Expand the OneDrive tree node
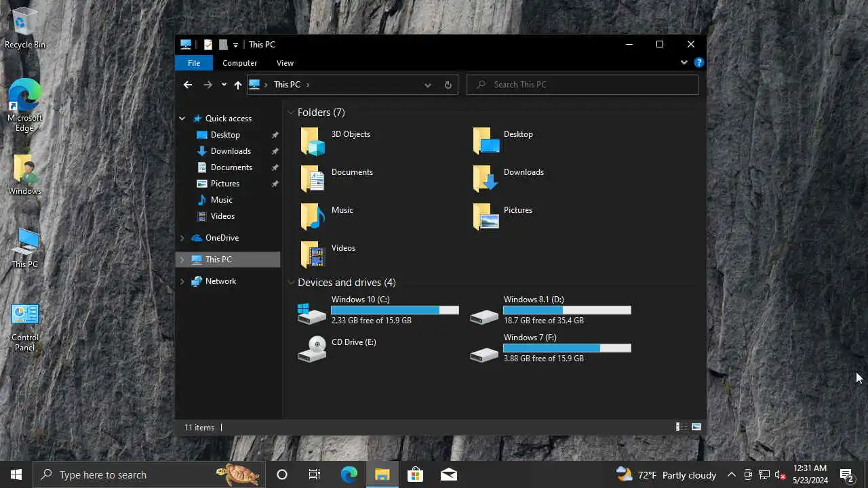Screen dimensions: 868x488 (x=182, y=238)
